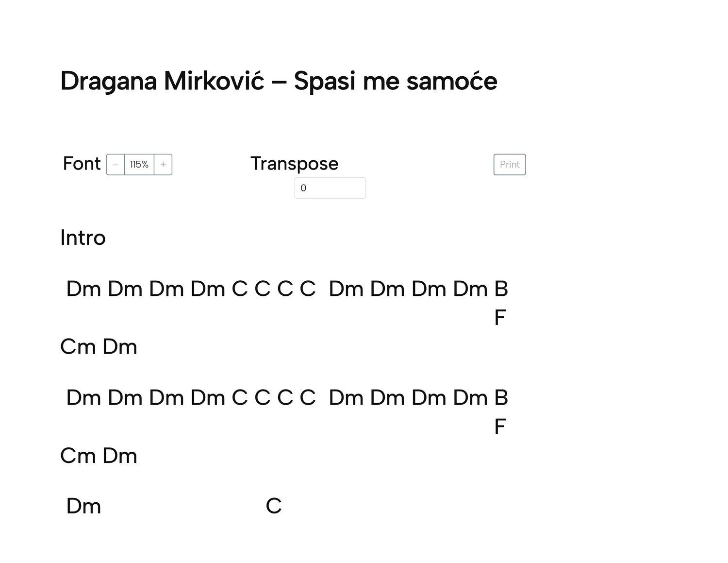
Task: Click the Font label text
Action: point(82,164)
